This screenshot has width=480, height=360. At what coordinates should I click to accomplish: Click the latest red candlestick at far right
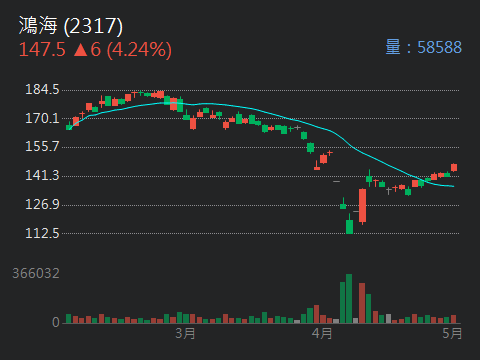(x=454, y=167)
